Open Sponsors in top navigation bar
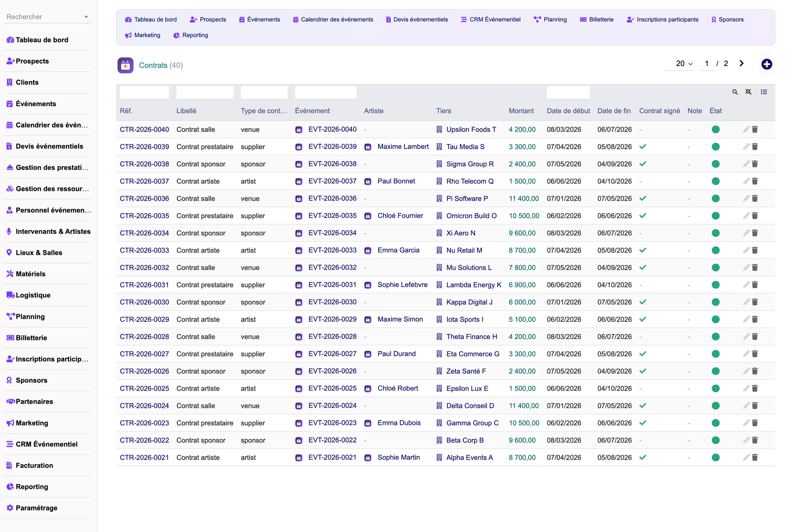The width and height of the screenshot is (792, 532). (x=727, y=20)
